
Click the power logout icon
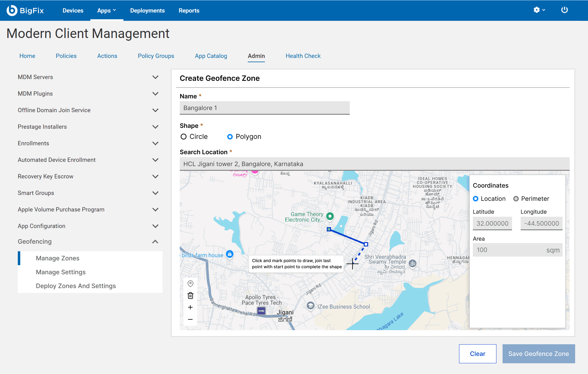(564, 10)
